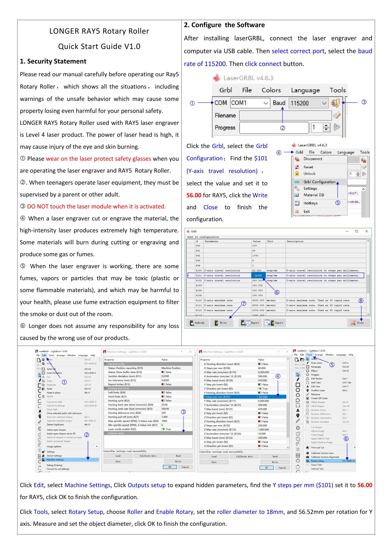The image size is (392, 555).
Task: Select the highlighted Select arrow tool in the LightBurn Tools-menu window toolbar
Action: tap(298, 374)
